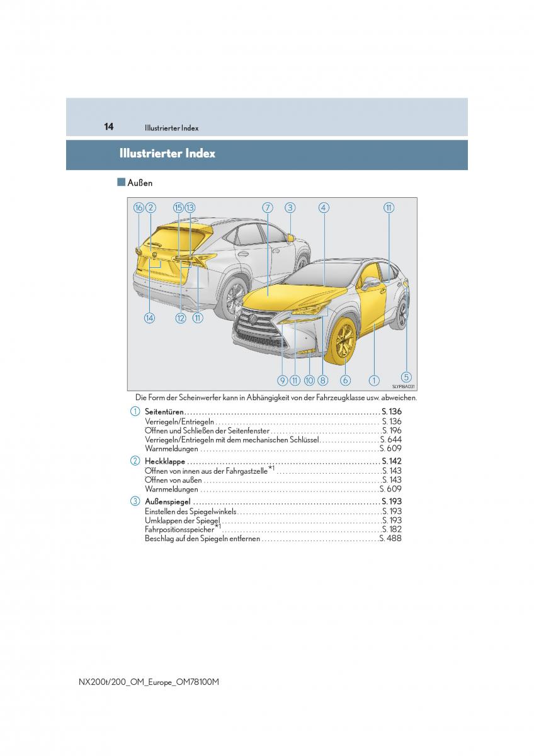
Task: Click page reference S. 182
Action: [391, 530]
